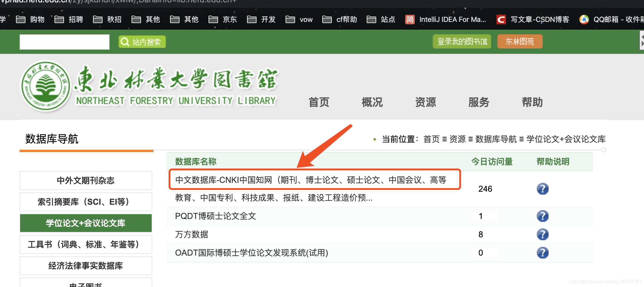Open the 站点 bookmark folder
Viewport: 644px width, 287px height.
[381, 20]
